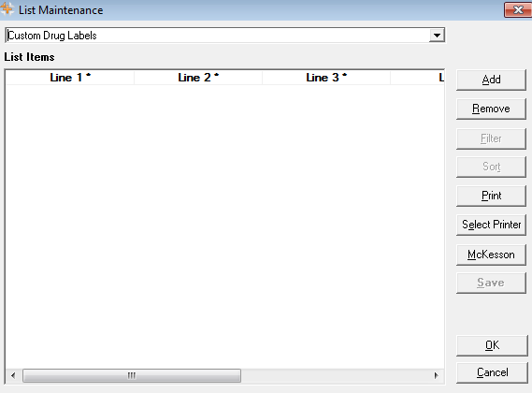This screenshot has height=393, width=532.
Task: Open Select Printer
Action: coord(491,225)
